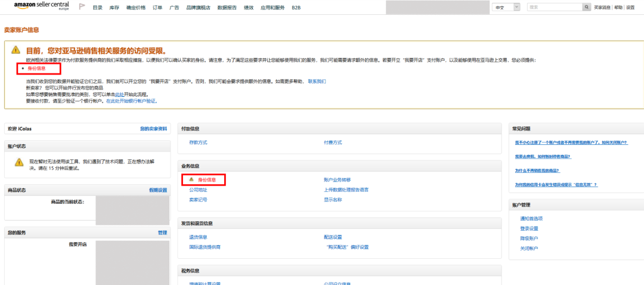Click the large warning icon in the top alert
Screen dimensions: 644x285
pyautogui.click(x=16, y=50)
